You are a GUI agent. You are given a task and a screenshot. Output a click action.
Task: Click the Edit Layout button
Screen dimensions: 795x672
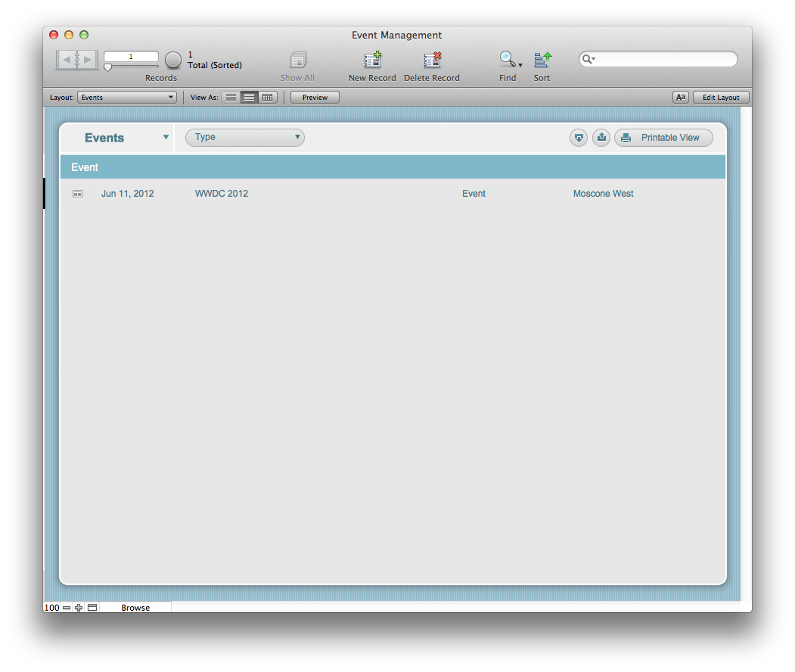pyautogui.click(x=720, y=97)
